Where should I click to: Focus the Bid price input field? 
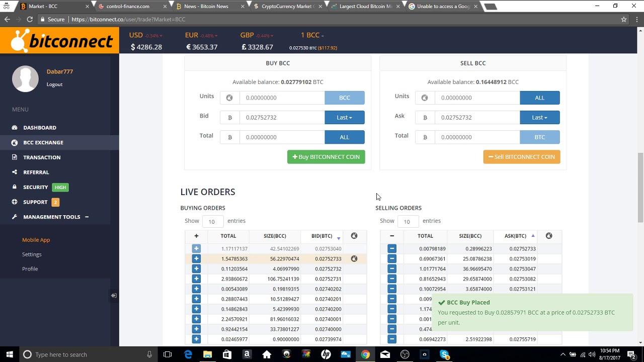282,117
